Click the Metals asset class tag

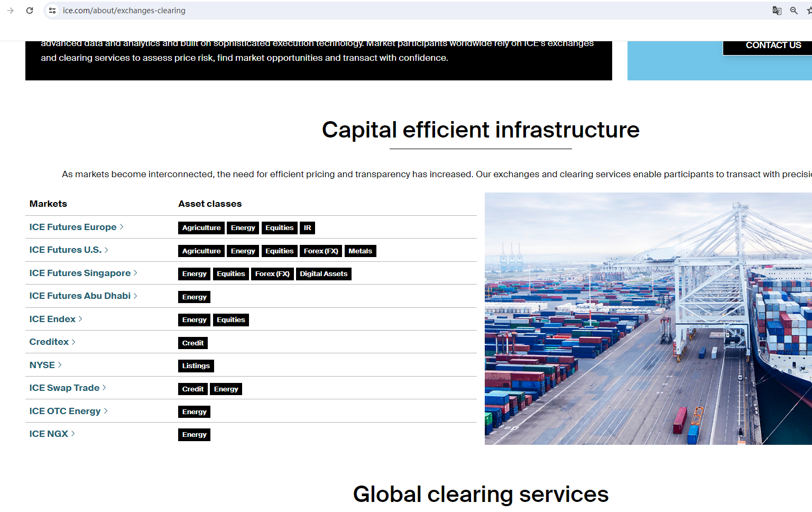tap(360, 251)
